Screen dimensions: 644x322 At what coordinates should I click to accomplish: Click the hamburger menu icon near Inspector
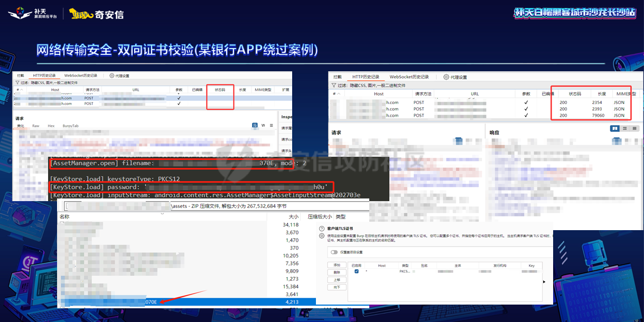click(272, 125)
